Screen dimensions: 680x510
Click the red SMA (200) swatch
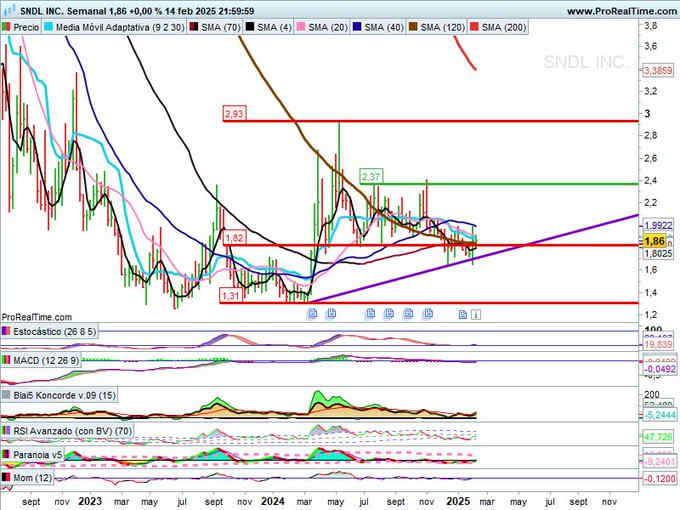tap(474, 27)
